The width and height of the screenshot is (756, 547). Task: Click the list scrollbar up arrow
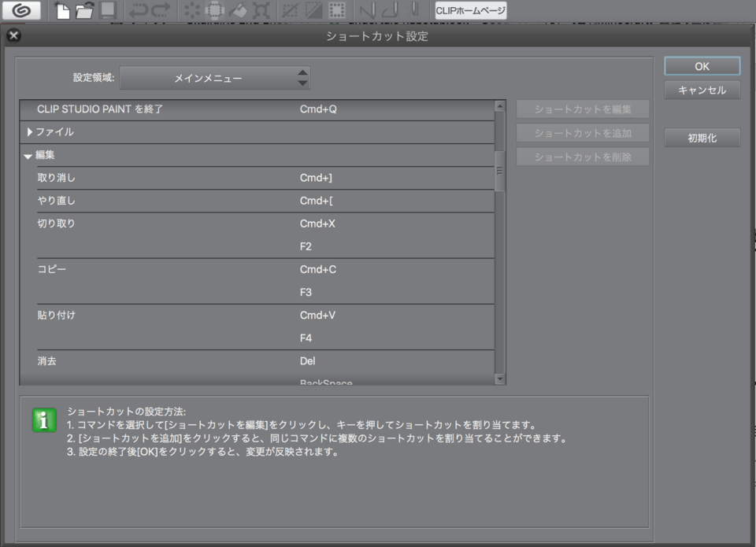coord(500,106)
